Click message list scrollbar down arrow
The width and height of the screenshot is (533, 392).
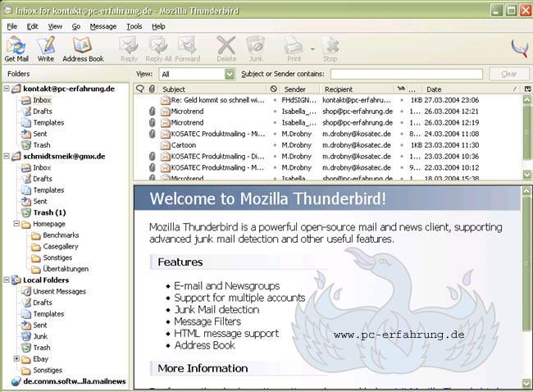tap(527, 175)
